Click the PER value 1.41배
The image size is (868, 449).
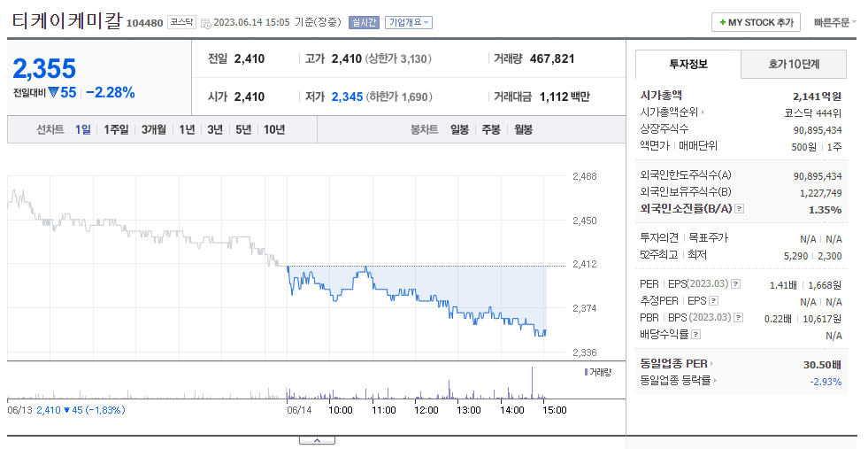pyautogui.click(x=783, y=285)
